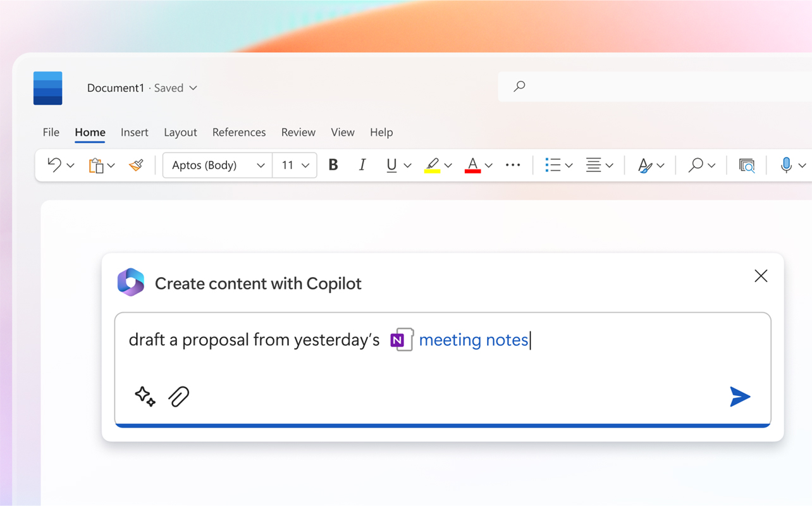Open the File menu
Screen dimensions: 812x506
51,132
